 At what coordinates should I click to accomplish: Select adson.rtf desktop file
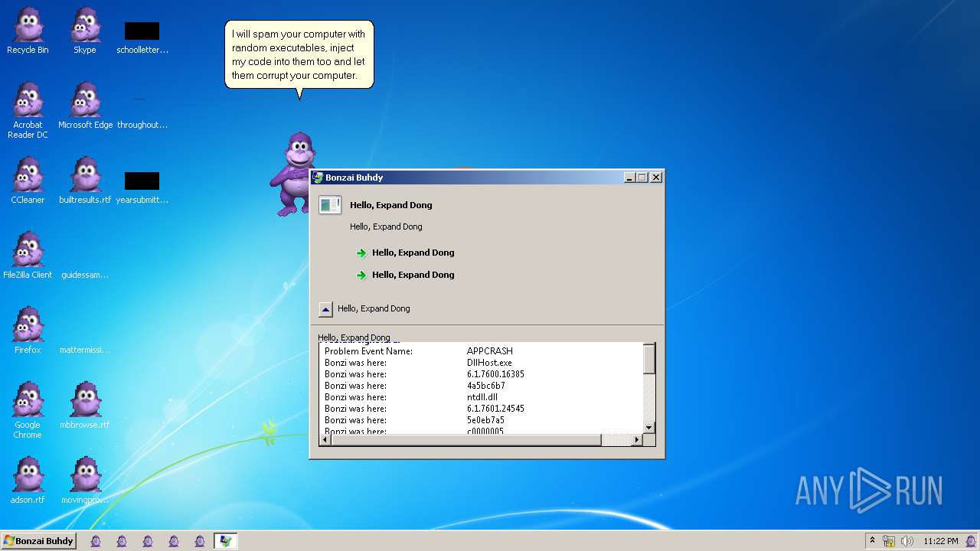pyautogui.click(x=28, y=481)
